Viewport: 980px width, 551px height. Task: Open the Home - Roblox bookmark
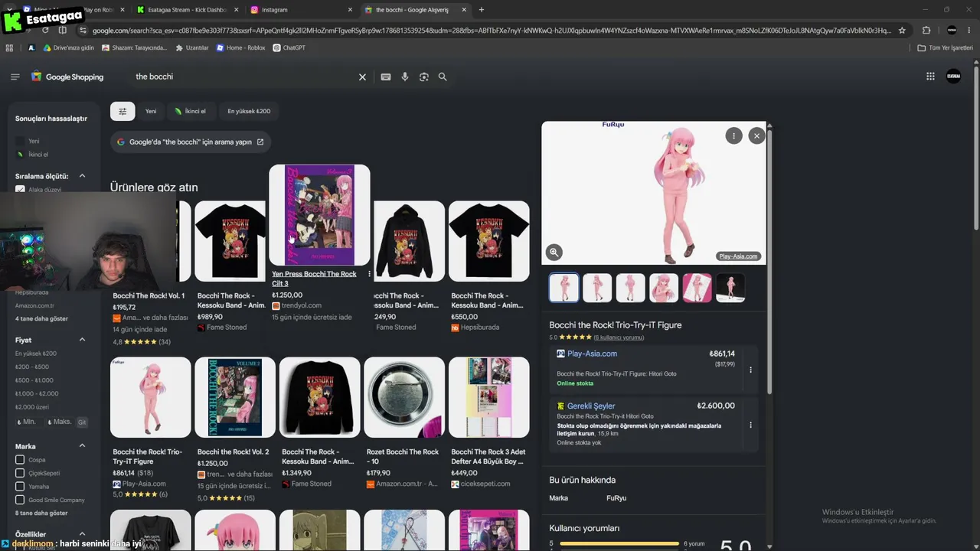240,47
